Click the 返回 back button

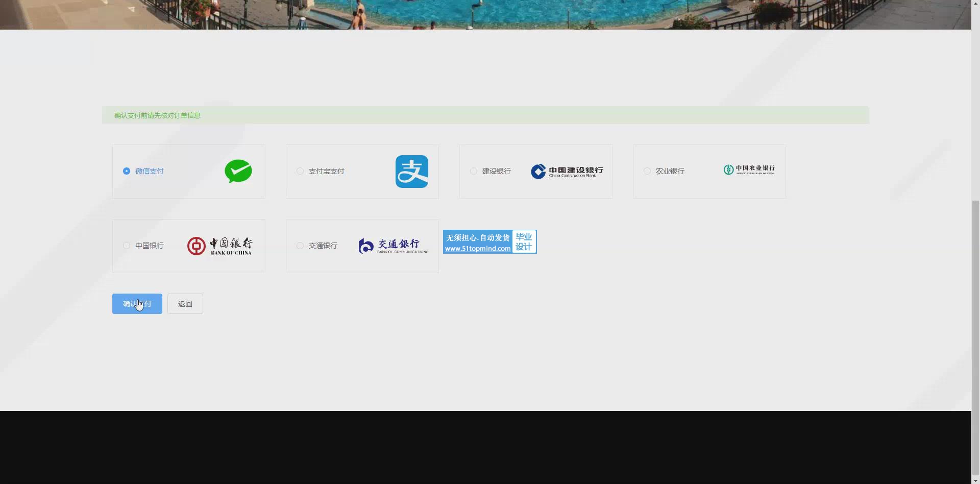[x=185, y=304]
